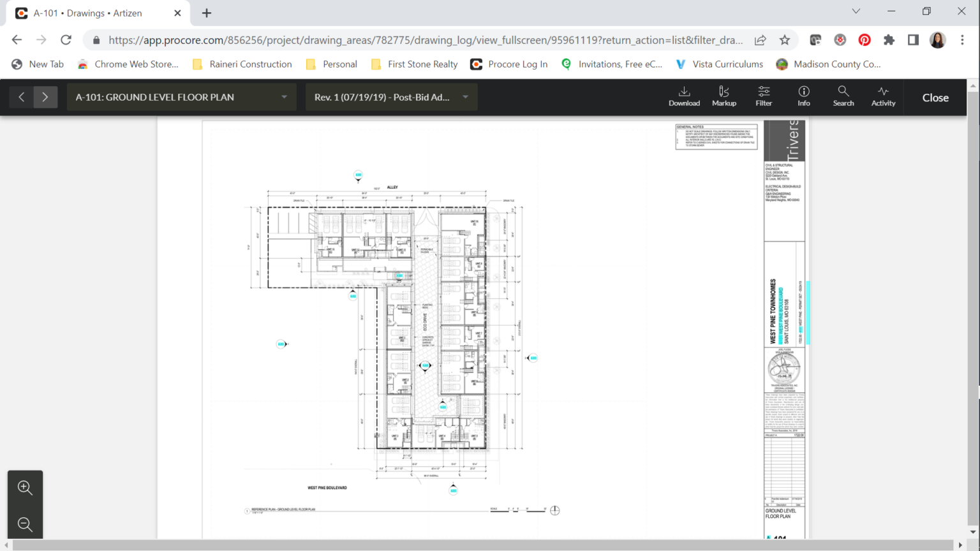
Task: Click the scroll right arrow
Action: click(x=960, y=545)
